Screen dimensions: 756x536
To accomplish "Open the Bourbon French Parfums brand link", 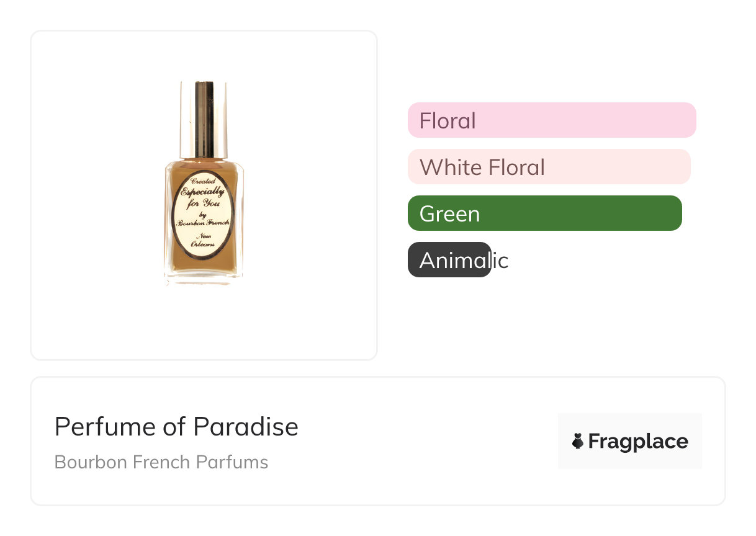I will 161,462.
